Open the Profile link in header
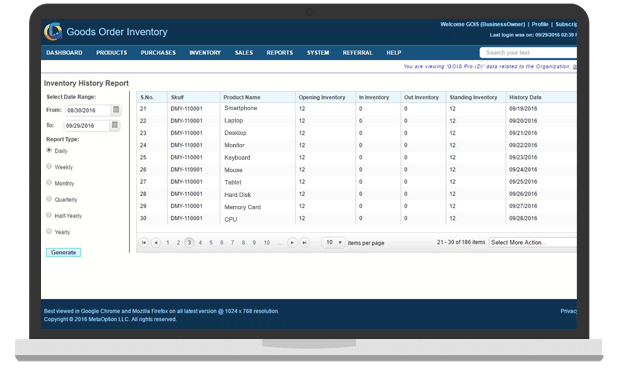618x376 pixels. [x=540, y=24]
